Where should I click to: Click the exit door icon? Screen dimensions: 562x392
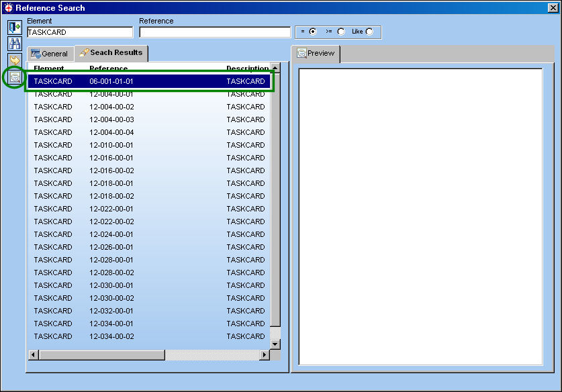[x=15, y=28]
